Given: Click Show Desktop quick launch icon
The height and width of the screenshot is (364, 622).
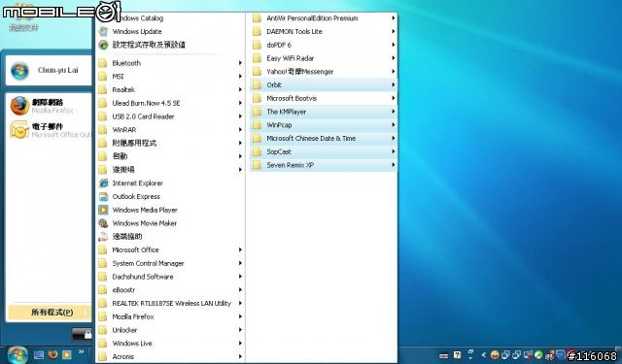Looking at the screenshot, I should [39, 354].
